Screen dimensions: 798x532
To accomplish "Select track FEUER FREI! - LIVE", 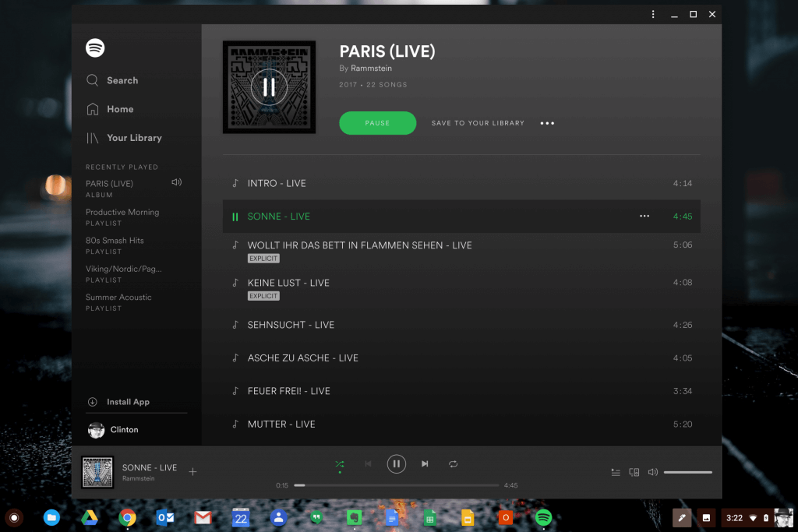I will 461,390.
